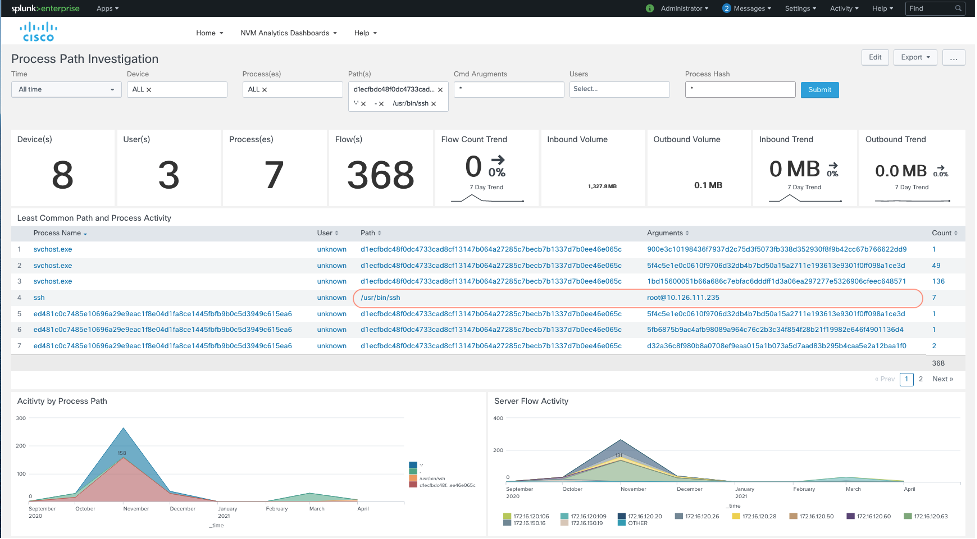Click the Cisco logo
Image resolution: width=977 pixels, height=539 pixels.
[37, 33]
